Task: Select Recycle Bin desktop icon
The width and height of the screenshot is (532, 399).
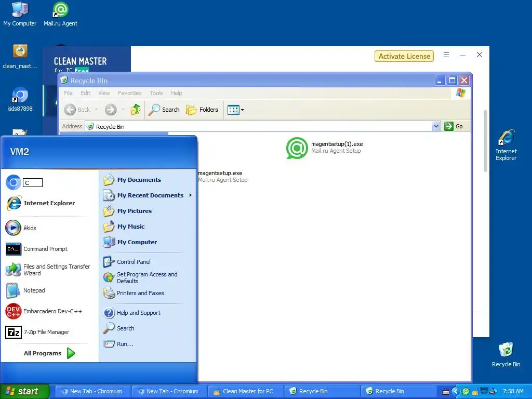Action: click(506, 355)
